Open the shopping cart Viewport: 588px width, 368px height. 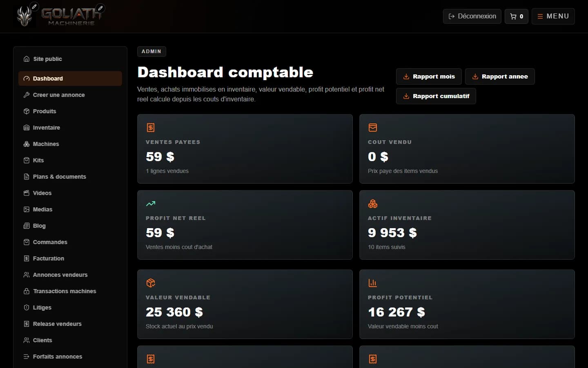(517, 16)
